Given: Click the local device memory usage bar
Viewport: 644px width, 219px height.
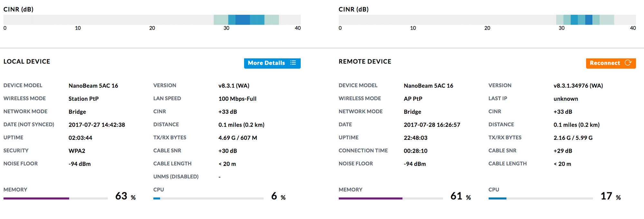Looking at the screenshot, I should pos(55,198).
